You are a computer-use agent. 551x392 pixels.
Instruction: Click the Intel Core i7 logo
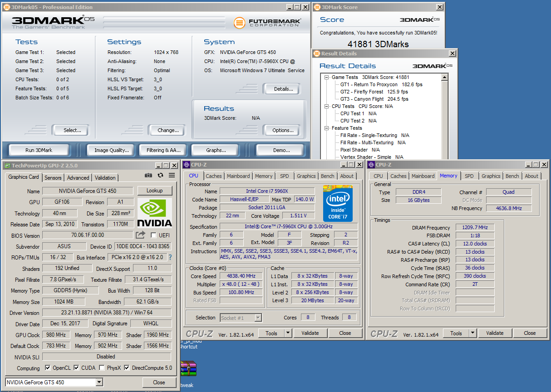click(338, 203)
